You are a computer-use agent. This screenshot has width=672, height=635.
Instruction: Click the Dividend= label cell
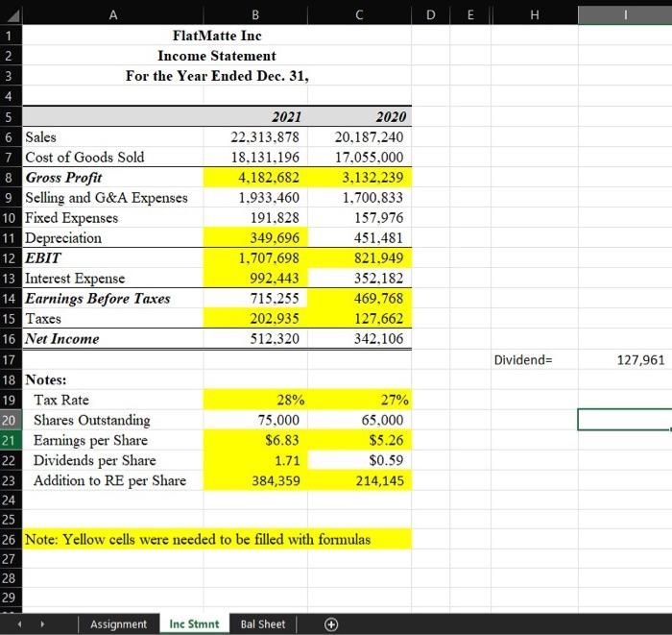[535, 359]
